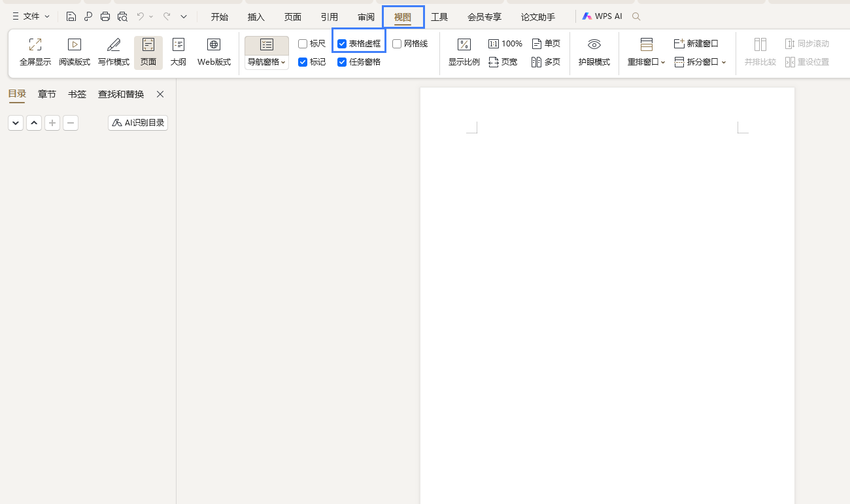The width and height of the screenshot is (850, 504).
Task: Switch to the 章节 pane tab
Action: [47, 94]
